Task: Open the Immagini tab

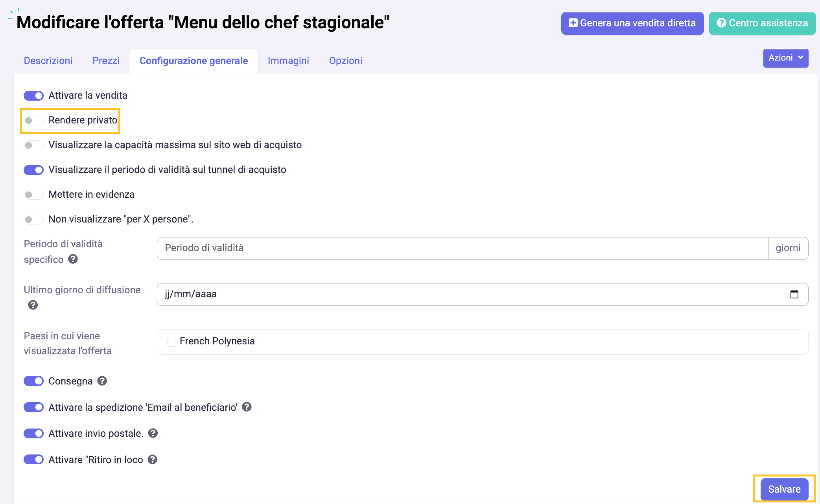Action: click(x=288, y=61)
